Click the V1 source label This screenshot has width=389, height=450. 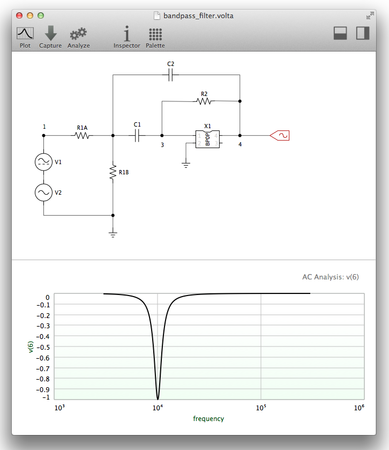click(58, 162)
